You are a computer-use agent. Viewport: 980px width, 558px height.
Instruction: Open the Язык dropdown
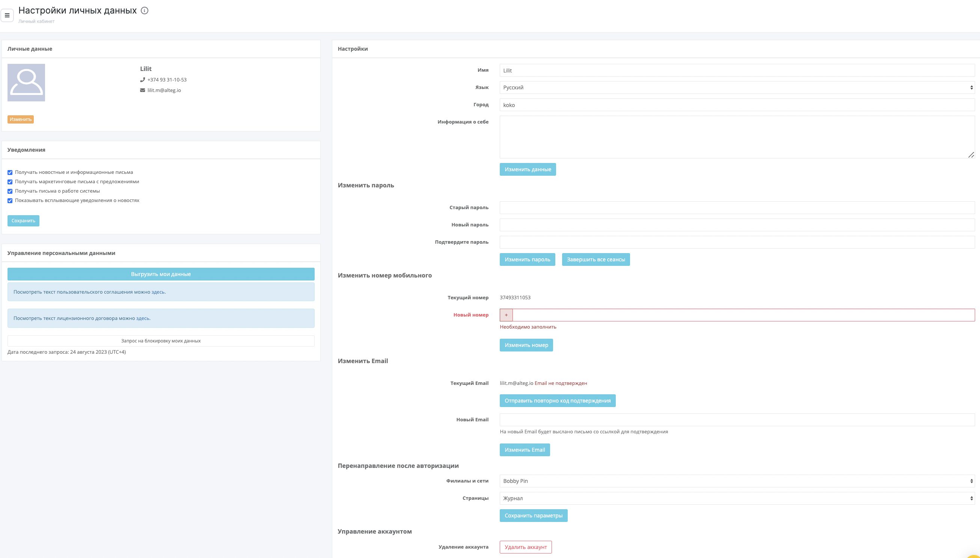tap(737, 88)
